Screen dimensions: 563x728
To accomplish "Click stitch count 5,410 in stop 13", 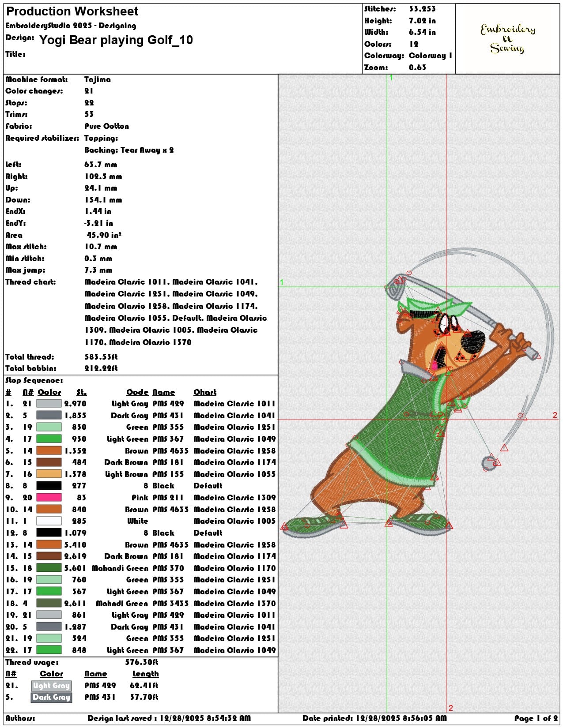I will (75, 544).
